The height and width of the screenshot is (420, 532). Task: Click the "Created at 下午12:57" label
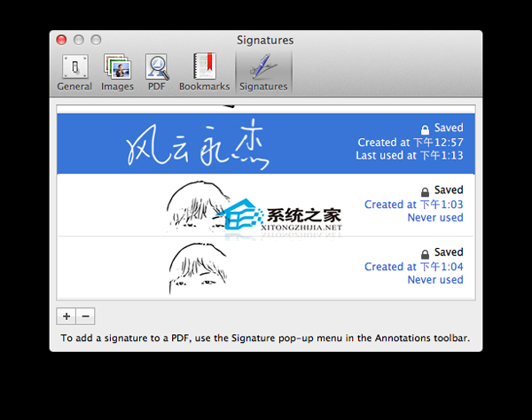point(410,142)
